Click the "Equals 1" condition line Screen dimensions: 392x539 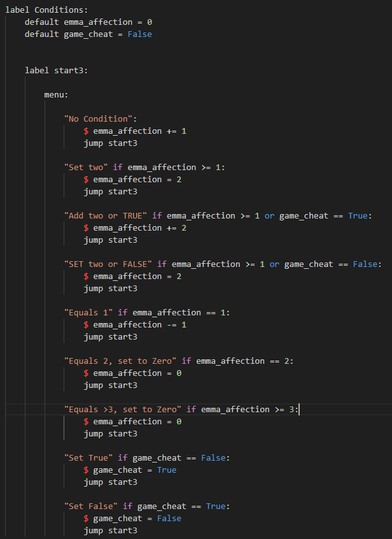pyautogui.click(x=147, y=313)
